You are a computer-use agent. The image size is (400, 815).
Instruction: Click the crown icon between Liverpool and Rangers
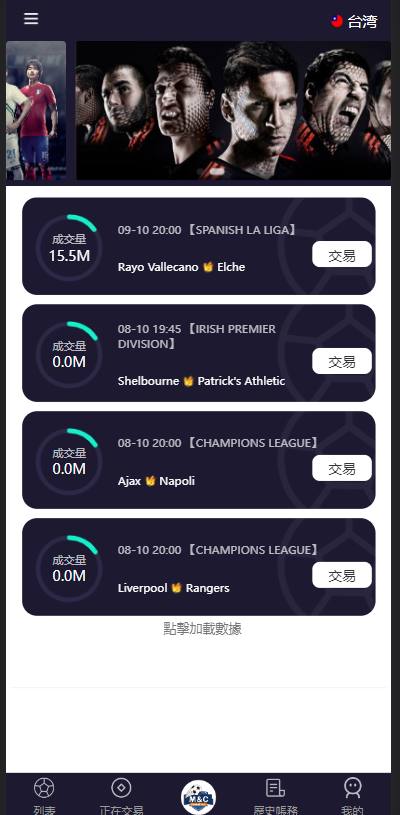(177, 588)
